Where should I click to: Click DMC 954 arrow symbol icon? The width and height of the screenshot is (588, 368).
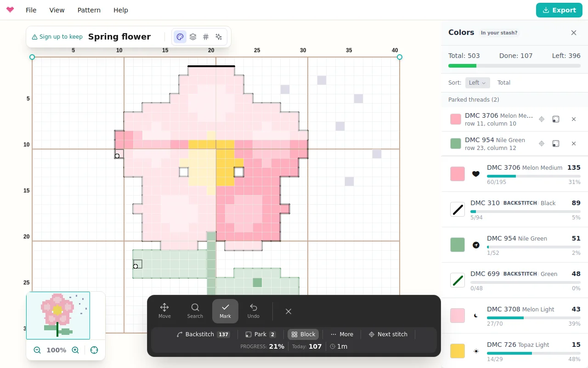pyautogui.click(x=476, y=245)
